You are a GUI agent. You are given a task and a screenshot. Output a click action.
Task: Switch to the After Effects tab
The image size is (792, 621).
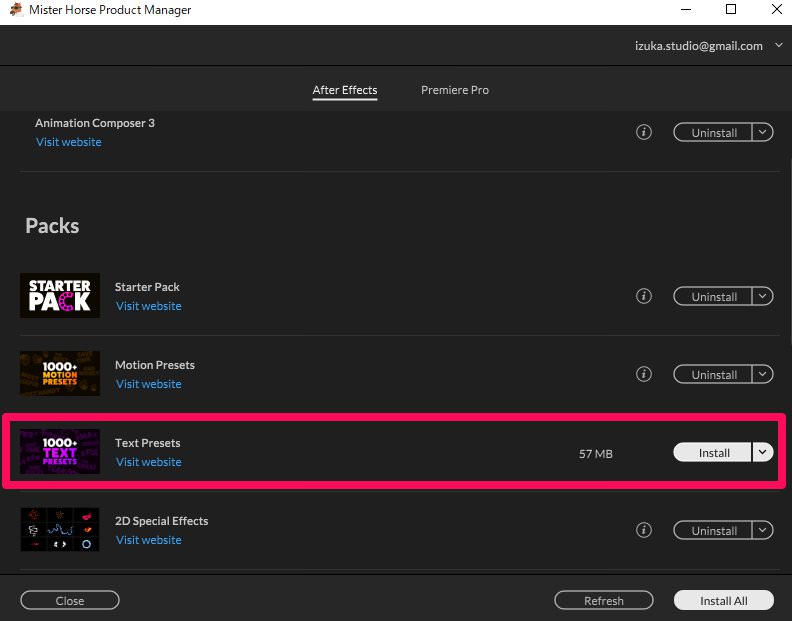[344, 90]
